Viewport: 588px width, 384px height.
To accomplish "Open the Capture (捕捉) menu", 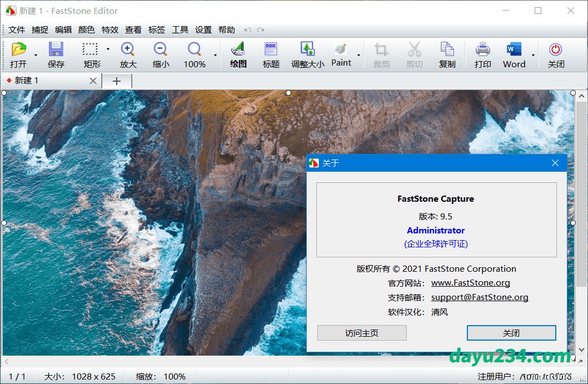I will point(40,30).
